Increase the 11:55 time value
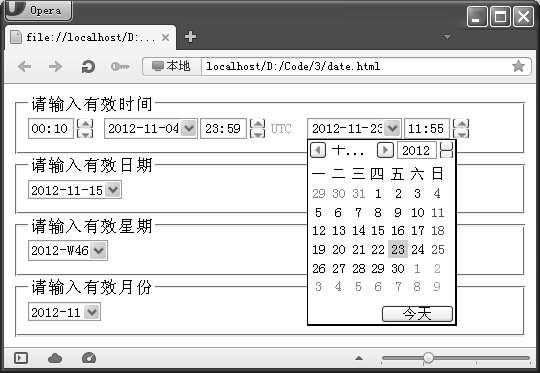 [x=461, y=124]
